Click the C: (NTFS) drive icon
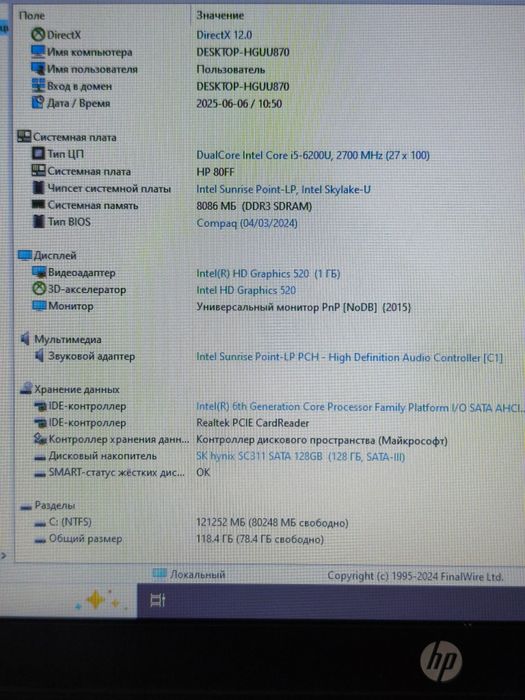 click(41, 523)
